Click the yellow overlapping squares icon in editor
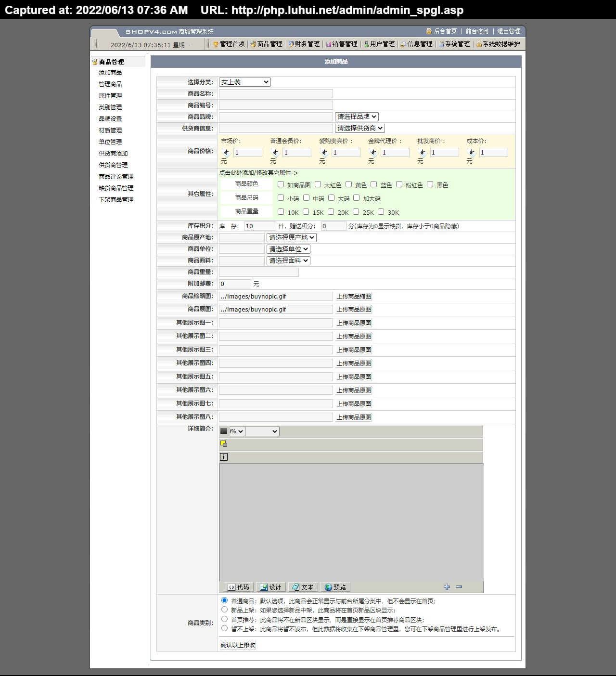616x676 pixels. point(224,444)
